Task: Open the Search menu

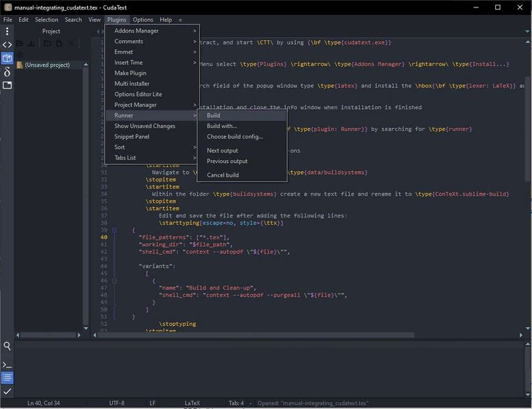Action: coord(73,20)
